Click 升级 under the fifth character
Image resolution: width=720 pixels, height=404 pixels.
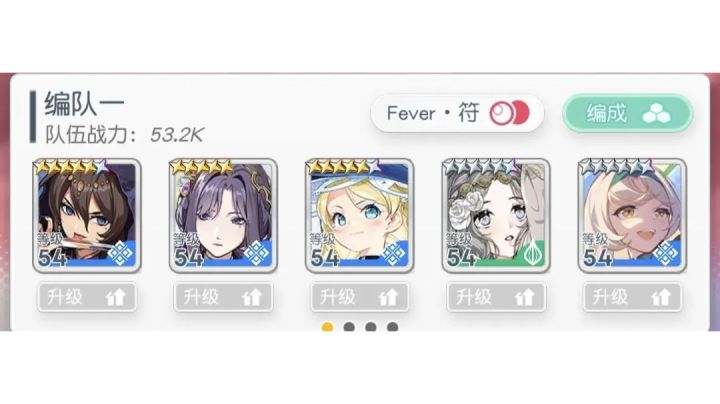click(632, 297)
